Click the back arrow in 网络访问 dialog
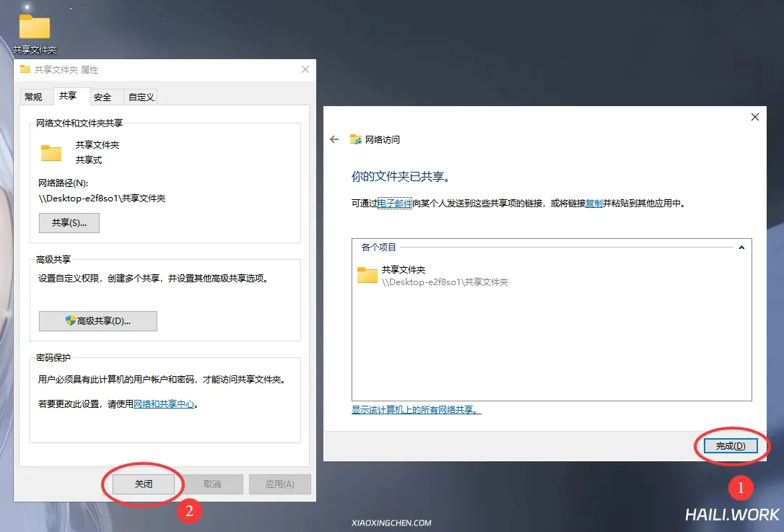The height and width of the screenshot is (532, 784). pyautogui.click(x=334, y=139)
